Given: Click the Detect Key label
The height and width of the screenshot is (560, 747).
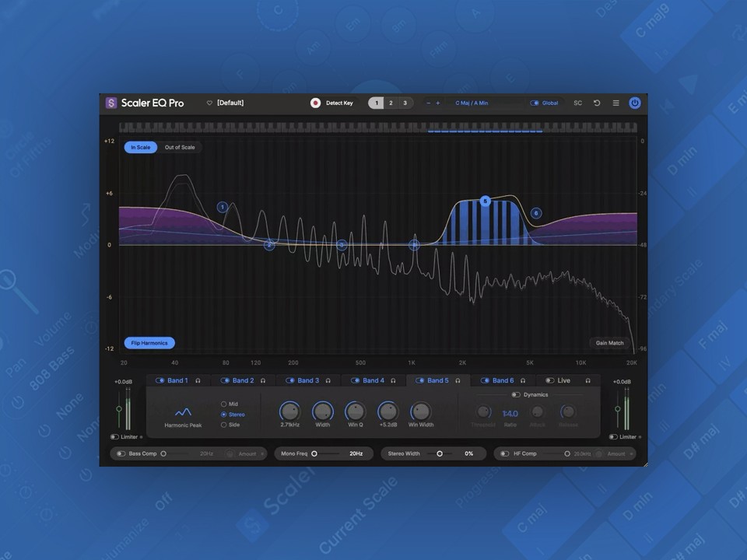Looking at the screenshot, I should (x=339, y=103).
